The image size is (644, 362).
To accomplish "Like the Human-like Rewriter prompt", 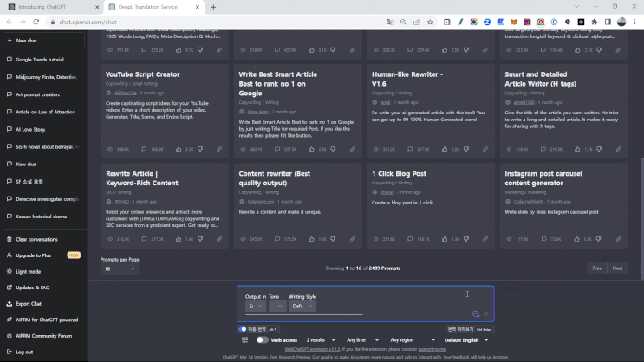I will pyautogui.click(x=445, y=149).
